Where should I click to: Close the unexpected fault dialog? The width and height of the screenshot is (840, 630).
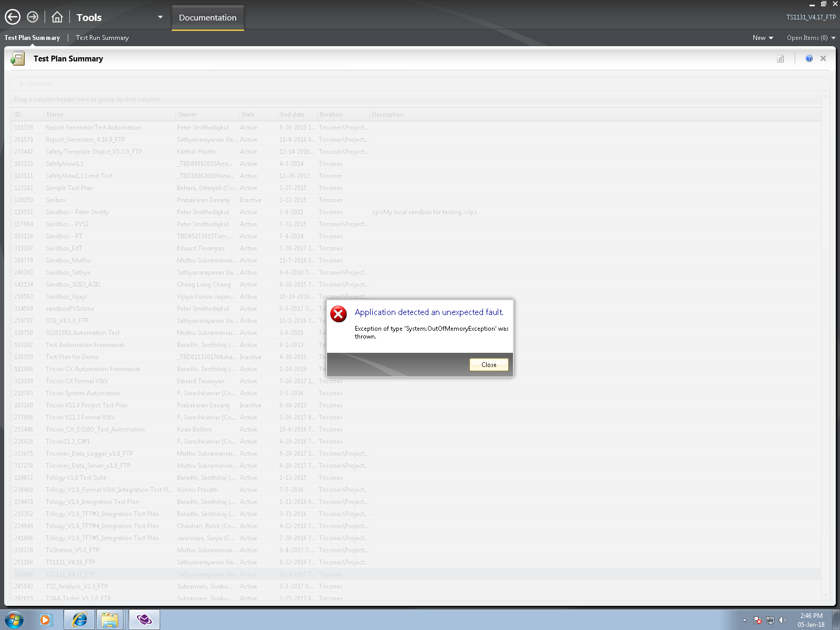(489, 364)
